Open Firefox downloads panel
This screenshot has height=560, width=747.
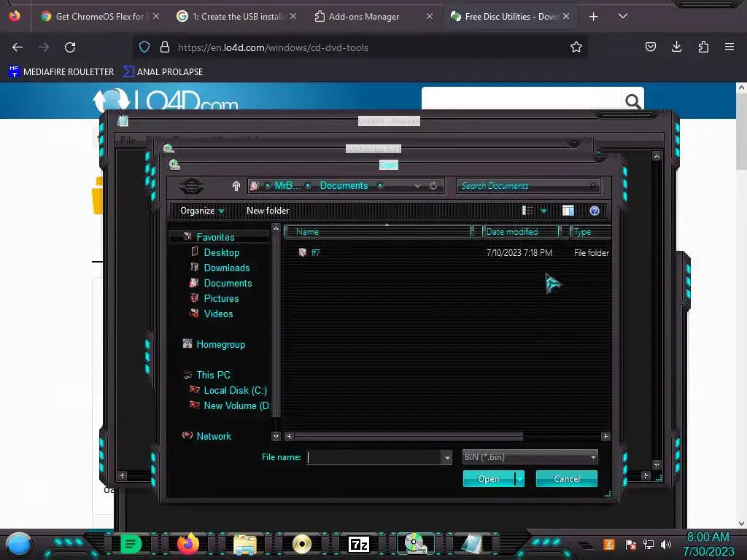point(676,47)
